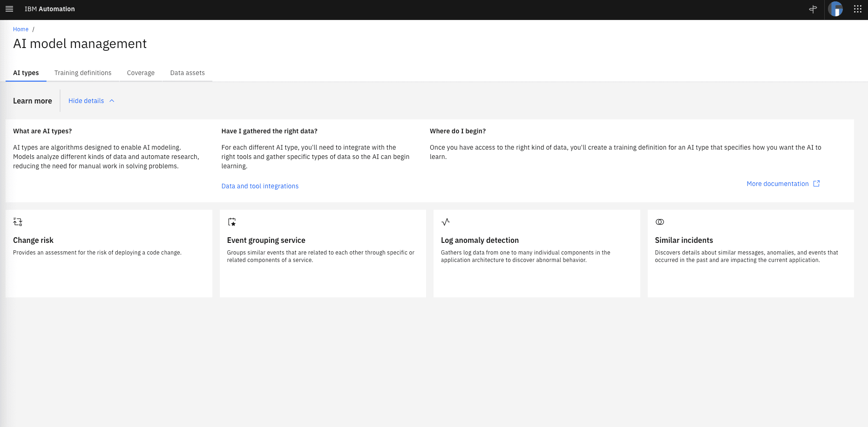Image resolution: width=868 pixels, height=427 pixels.
Task: Go to Home via breadcrumb link
Action: 20,29
